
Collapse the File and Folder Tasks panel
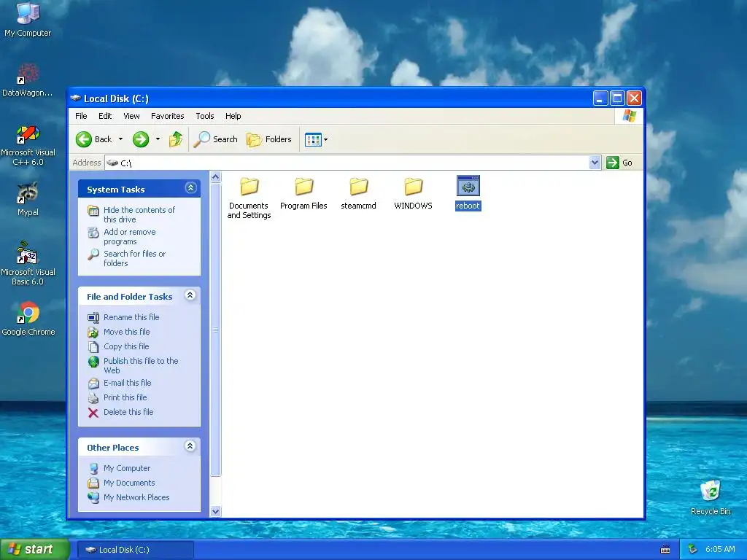[x=190, y=295]
